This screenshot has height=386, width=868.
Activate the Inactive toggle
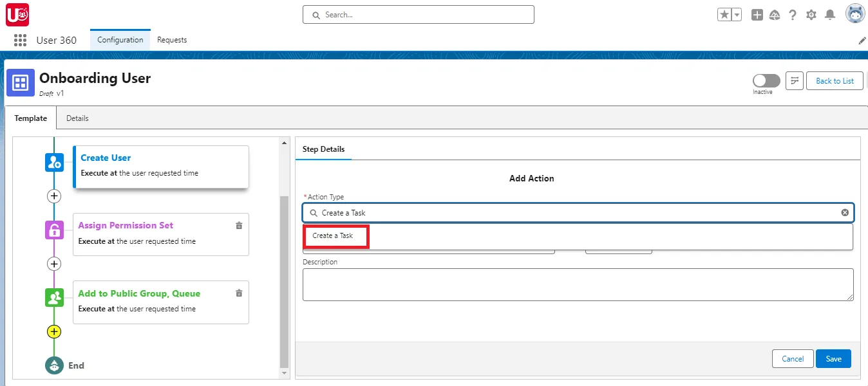coord(765,80)
